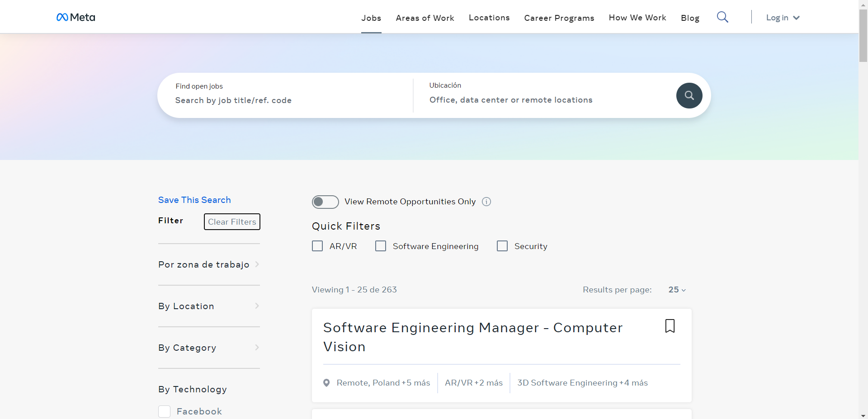Expand the By Category filter
The image size is (868, 419).
pyautogui.click(x=208, y=348)
